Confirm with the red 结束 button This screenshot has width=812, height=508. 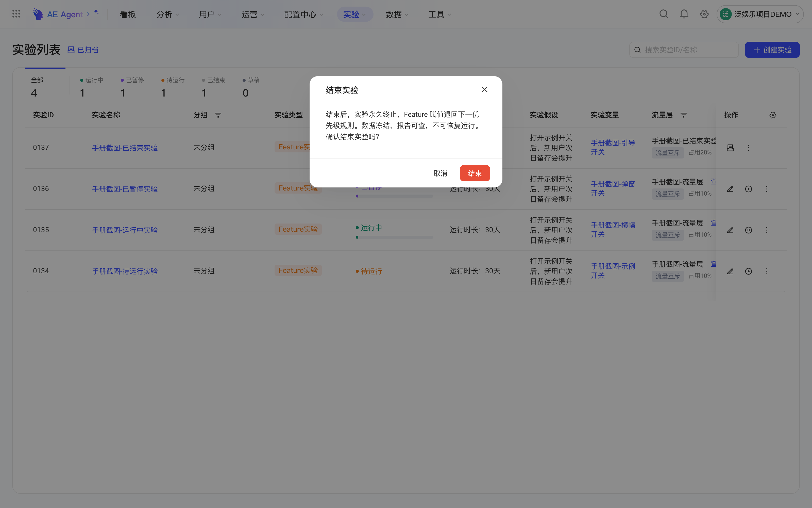(x=475, y=173)
